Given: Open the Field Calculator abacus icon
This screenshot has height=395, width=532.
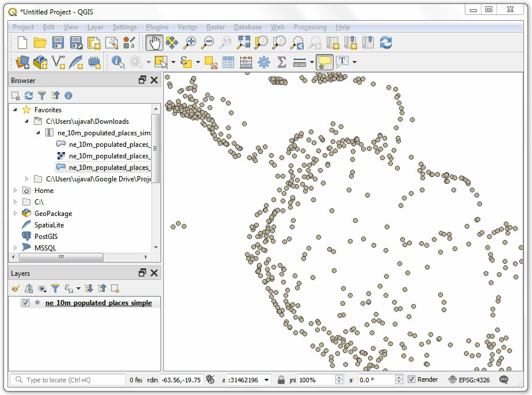Looking at the screenshot, I should coord(246,62).
